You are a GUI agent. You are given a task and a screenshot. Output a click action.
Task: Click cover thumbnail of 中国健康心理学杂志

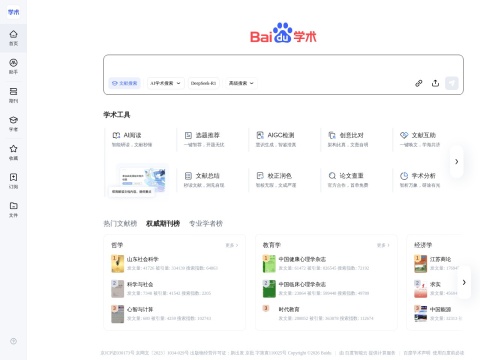point(269,264)
